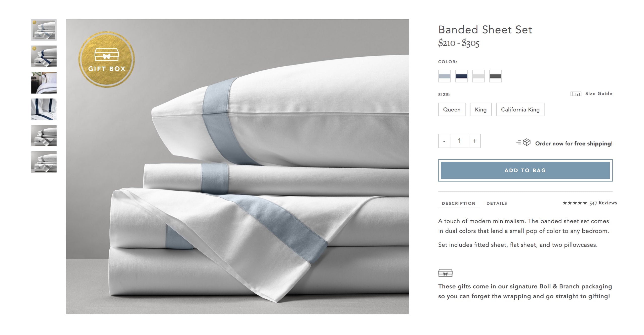Pick the navy blue color swatch
The width and height of the screenshot is (644, 335).
pyautogui.click(x=461, y=76)
